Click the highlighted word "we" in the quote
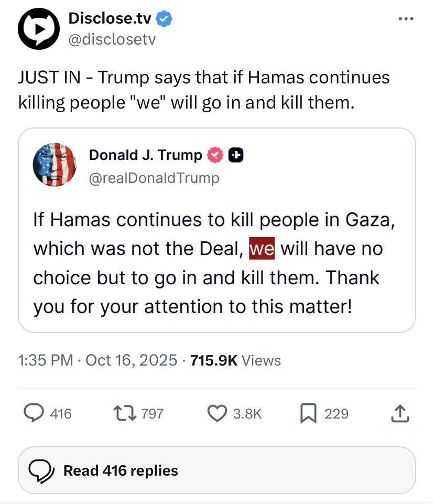The image size is (434, 504). coord(262,248)
